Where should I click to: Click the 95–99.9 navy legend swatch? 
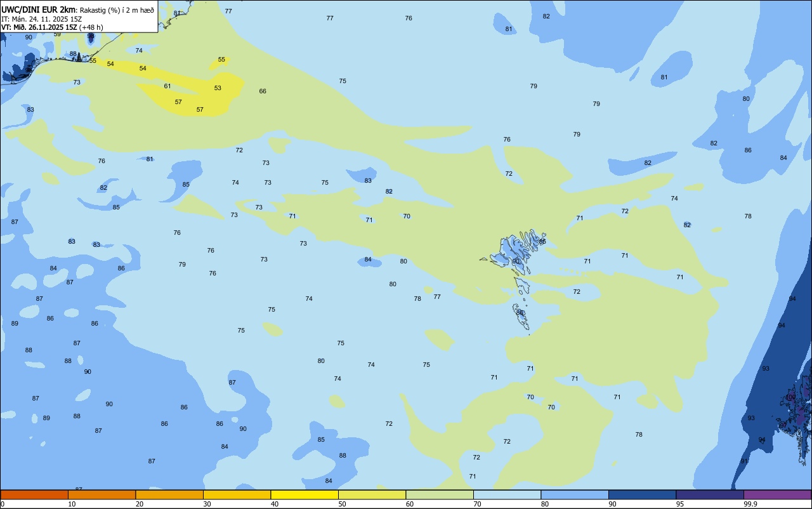710,494
